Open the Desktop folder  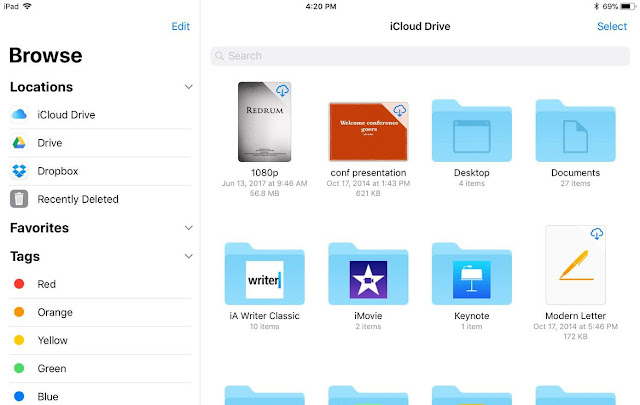(471, 131)
